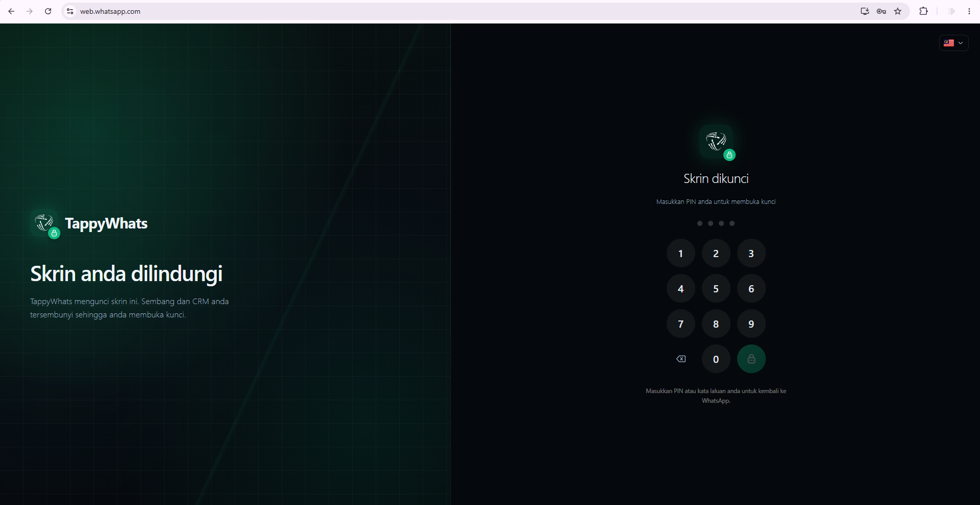Tap keypad digit 1
980x505 pixels.
(680, 253)
